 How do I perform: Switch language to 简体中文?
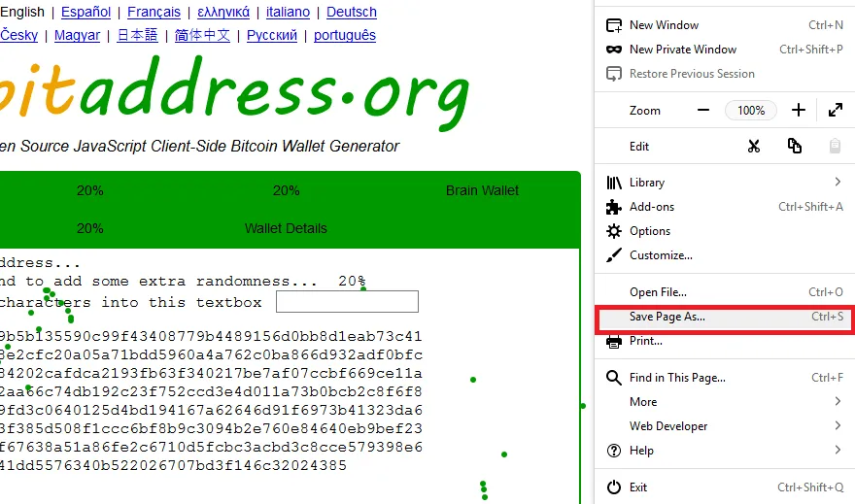point(202,35)
